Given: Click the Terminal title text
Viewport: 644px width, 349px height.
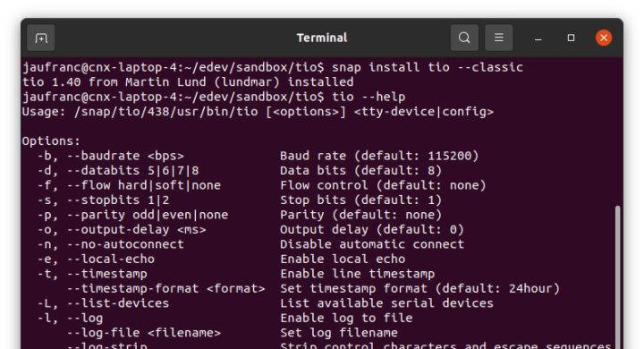Looking at the screenshot, I should (322, 38).
